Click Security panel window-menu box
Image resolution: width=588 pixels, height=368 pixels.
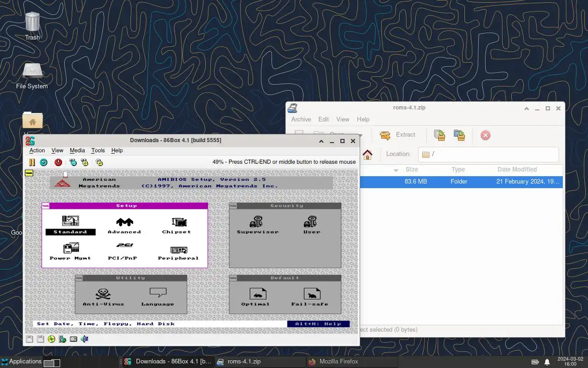(233, 206)
